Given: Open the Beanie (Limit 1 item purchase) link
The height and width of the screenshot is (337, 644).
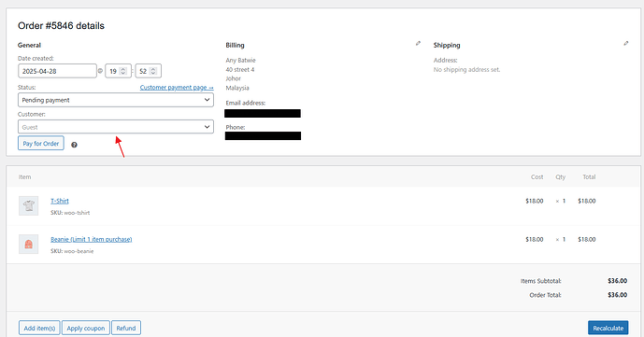Looking at the screenshot, I should (92, 239).
